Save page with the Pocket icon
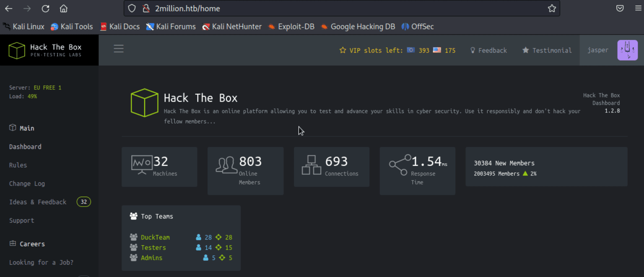This screenshot has height=277, width=644. click(x=620, y=8)
